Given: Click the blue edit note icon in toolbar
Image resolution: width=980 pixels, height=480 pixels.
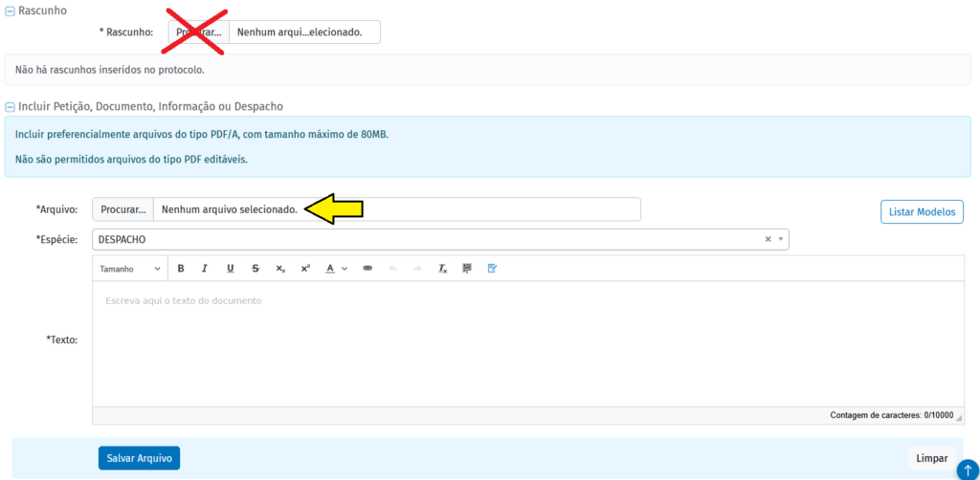Looking at the screenshot, I should pyautogui.click(x=492, y=269).
